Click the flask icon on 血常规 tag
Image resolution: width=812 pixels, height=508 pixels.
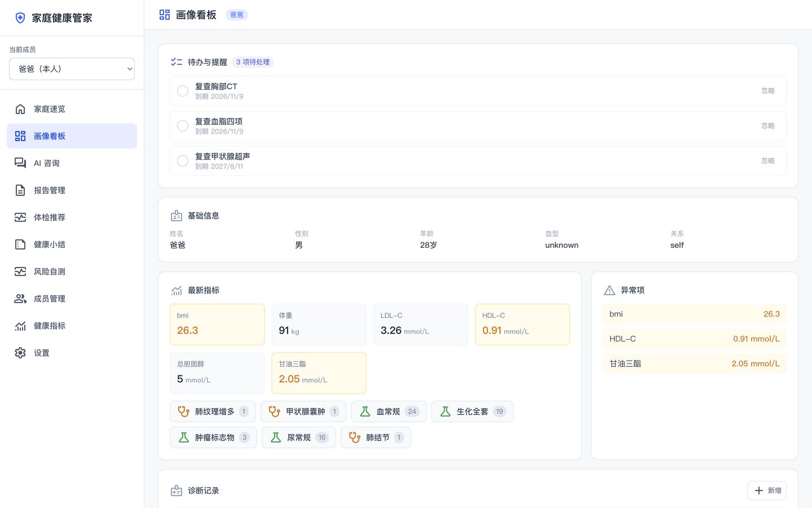(x=365, y=411)
